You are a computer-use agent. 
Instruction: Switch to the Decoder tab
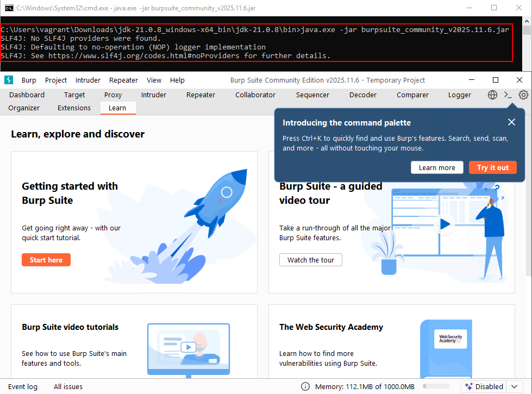click(362, 95)
